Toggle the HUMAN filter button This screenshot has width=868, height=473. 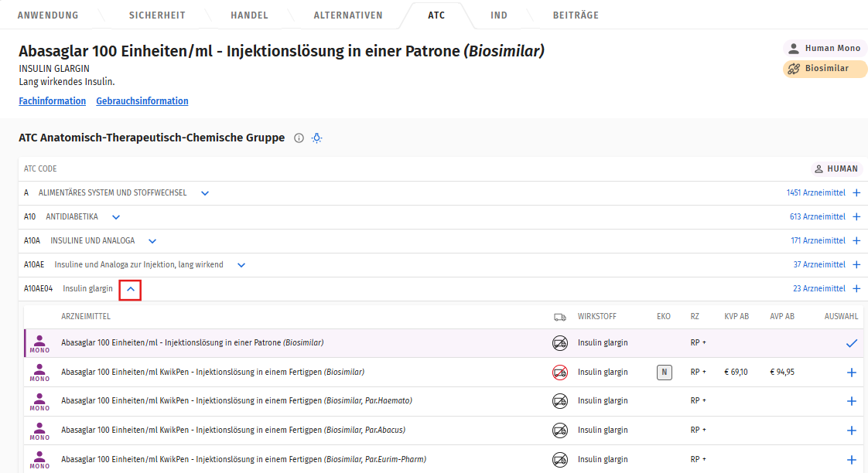(x=836, y=168)
